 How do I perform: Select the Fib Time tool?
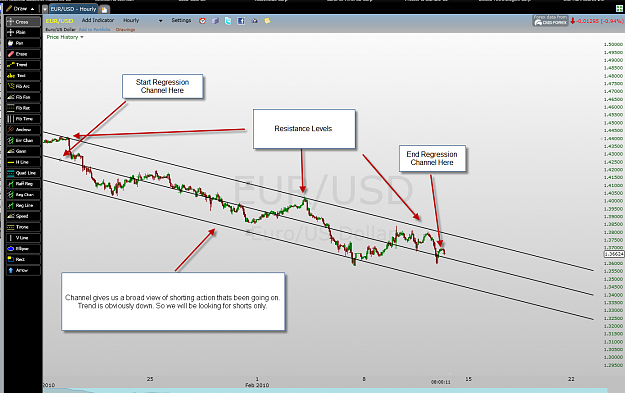tap(23, 119)
